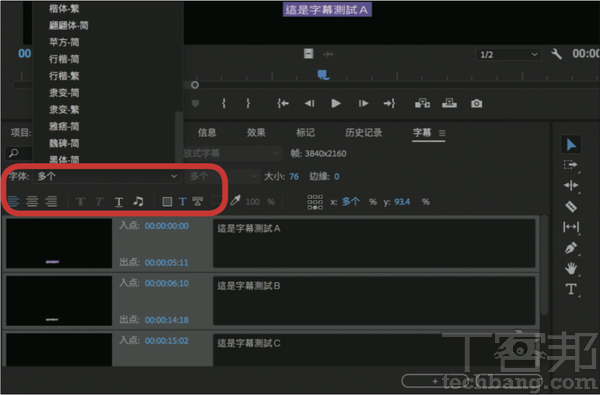Select the blue text color T icon
The image size is (600, 395).
pyautogui.click(x=183, y=201)
